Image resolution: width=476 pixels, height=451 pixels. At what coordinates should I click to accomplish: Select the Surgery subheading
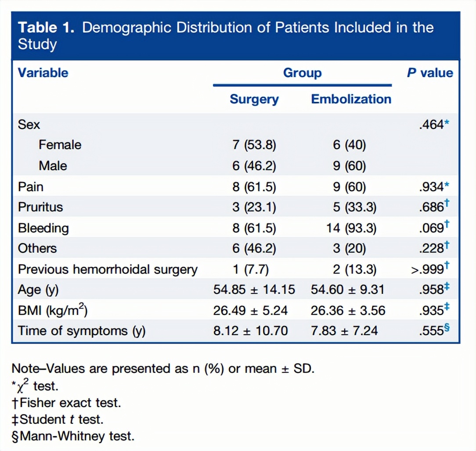pos(254,99)
